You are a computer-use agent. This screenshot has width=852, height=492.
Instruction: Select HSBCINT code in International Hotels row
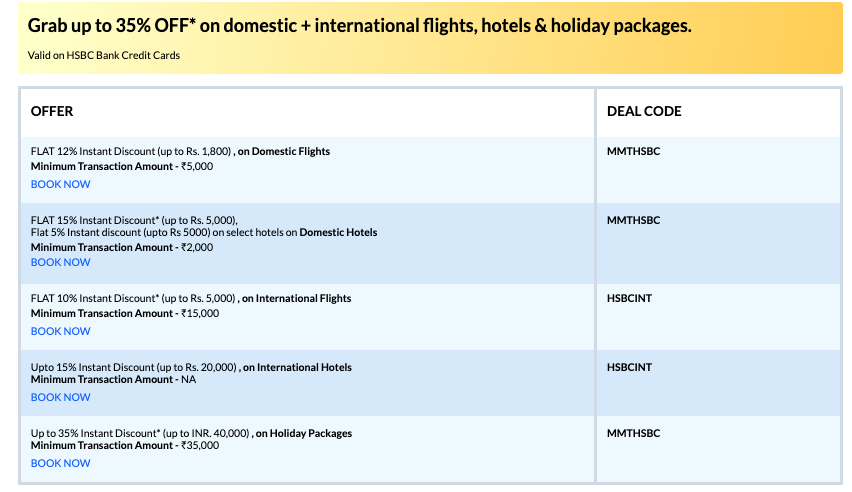(629, 367)
